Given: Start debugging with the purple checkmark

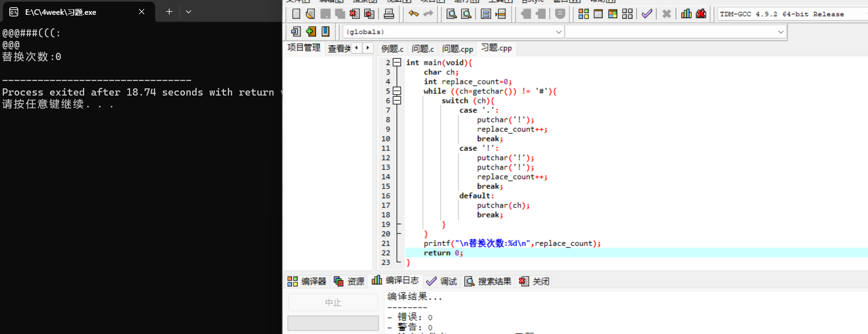Looking at the screenshot, I should click(647, 14).
